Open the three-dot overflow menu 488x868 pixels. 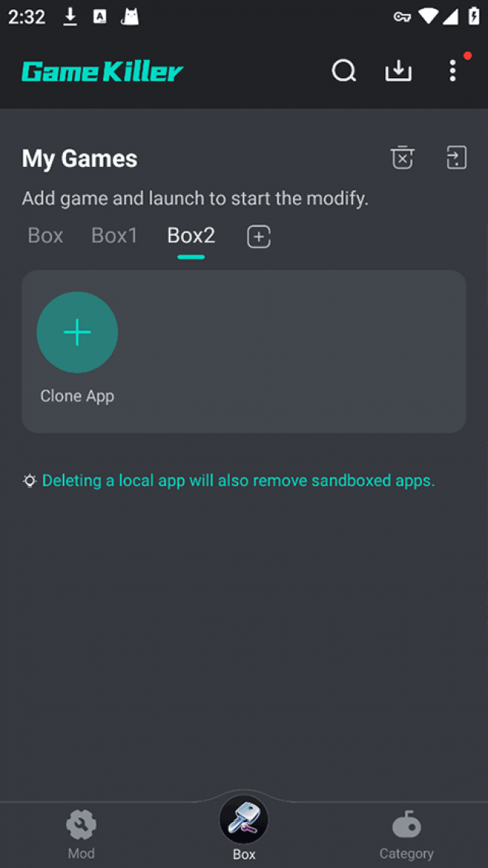coord(452,71)
